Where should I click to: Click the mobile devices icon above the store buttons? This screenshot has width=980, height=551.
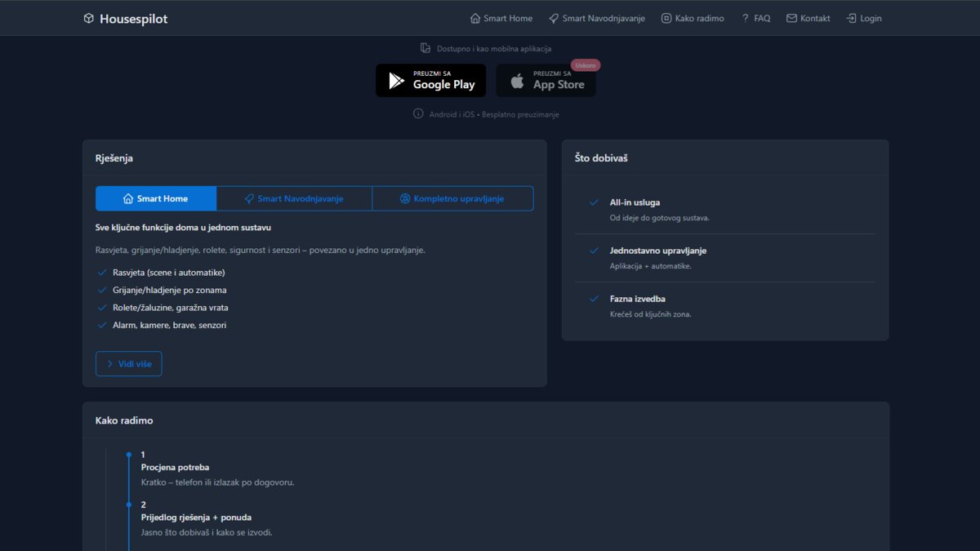[425, 48]
